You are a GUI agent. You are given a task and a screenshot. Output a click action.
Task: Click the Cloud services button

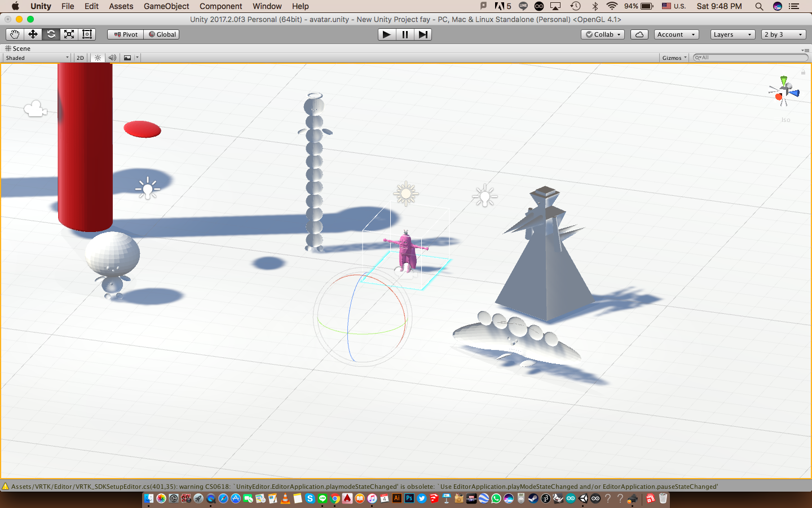pos(639,34)
